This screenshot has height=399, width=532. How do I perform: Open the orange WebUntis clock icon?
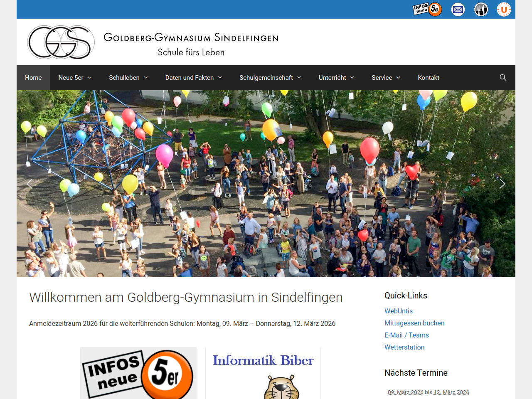pyautogui.click(x=504, y=9)
